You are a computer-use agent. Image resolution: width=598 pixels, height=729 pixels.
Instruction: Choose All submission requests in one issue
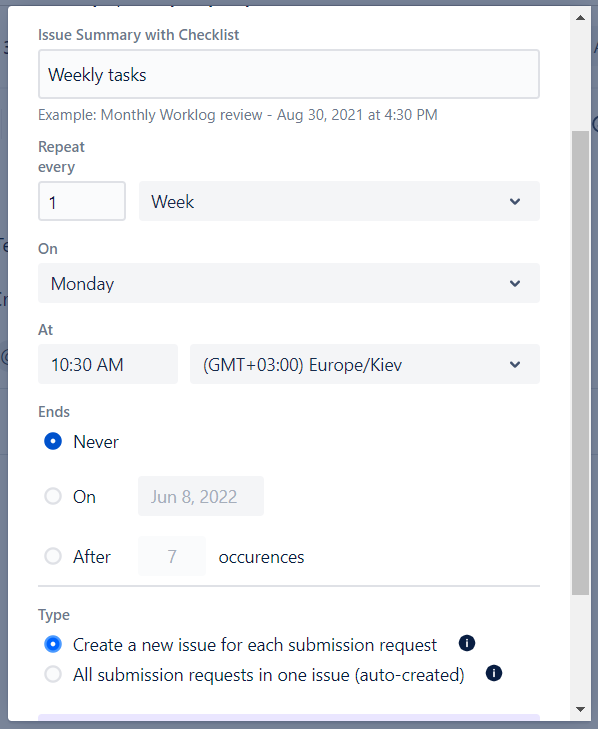tap(53, 674)
